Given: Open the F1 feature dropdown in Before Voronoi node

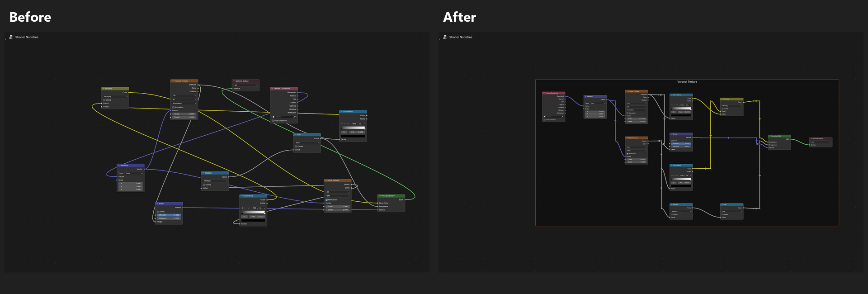Looking at the screenshot, I should [x=184, y=100].
